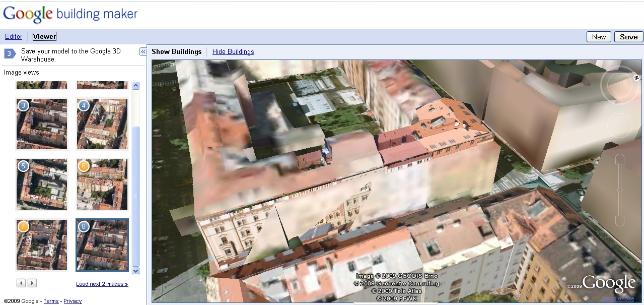Viewport: 644px width, 305px height.
Task: Select image view thumbnail 4
Action: [102, 124]
